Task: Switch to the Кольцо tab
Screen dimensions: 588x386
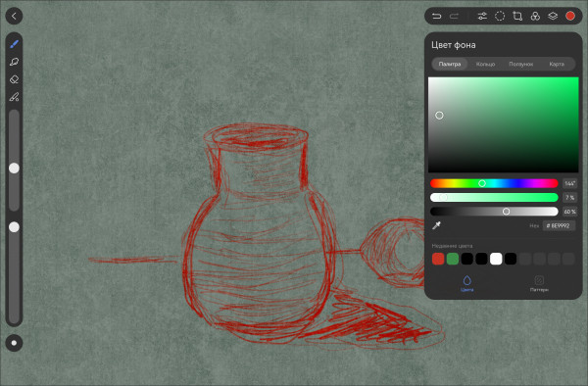Action: click(486, 64)
